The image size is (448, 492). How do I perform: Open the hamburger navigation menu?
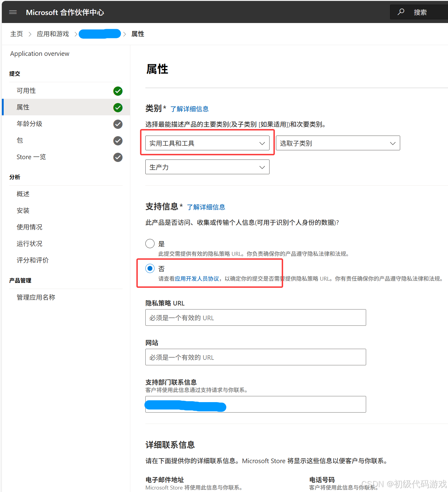pos(13,12)
